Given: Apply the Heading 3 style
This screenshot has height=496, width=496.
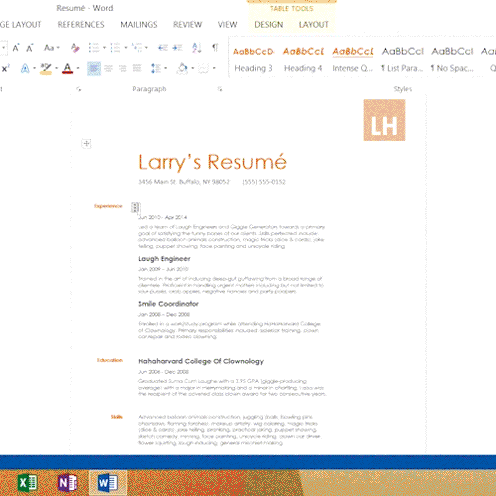Looking at the screenshot, I should (x=253, y=60).
